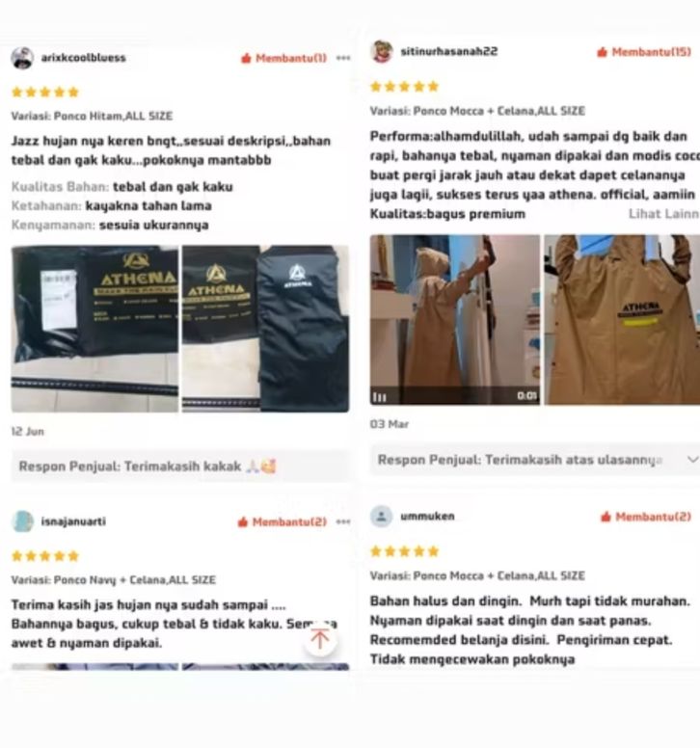Click username sitinurhasanah22
700x748 pixels.
(x=449, y=51)
